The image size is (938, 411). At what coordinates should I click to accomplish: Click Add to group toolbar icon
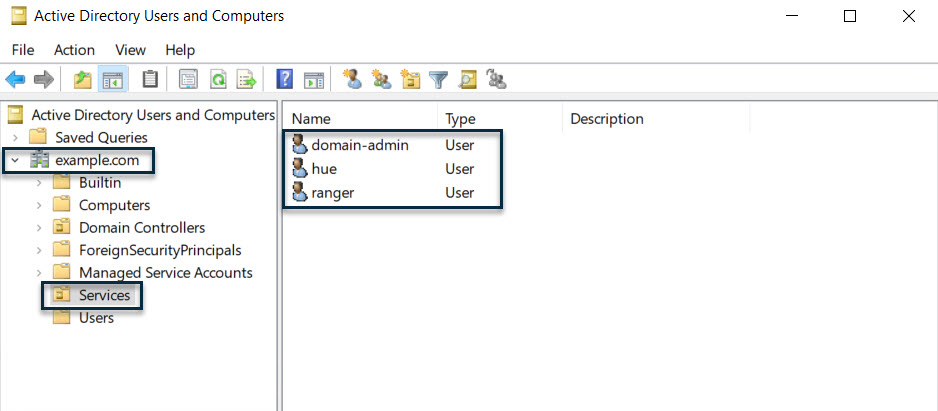tap(496, 79)
